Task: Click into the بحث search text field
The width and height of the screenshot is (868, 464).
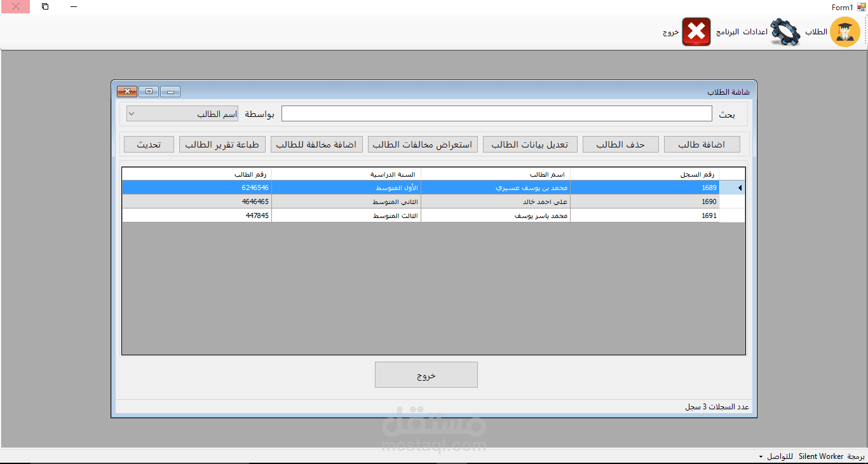Action: pyautogui.click(x=496, y=114)
